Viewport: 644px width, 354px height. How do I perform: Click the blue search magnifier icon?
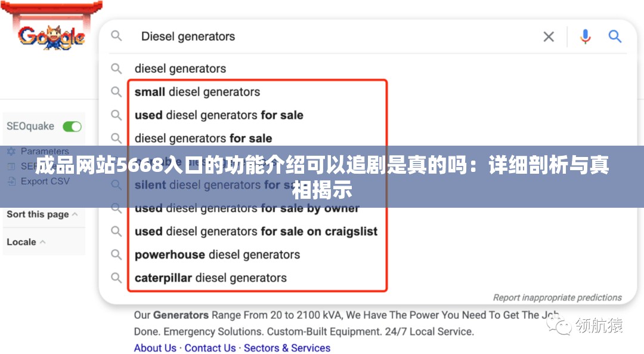(615, 36)
